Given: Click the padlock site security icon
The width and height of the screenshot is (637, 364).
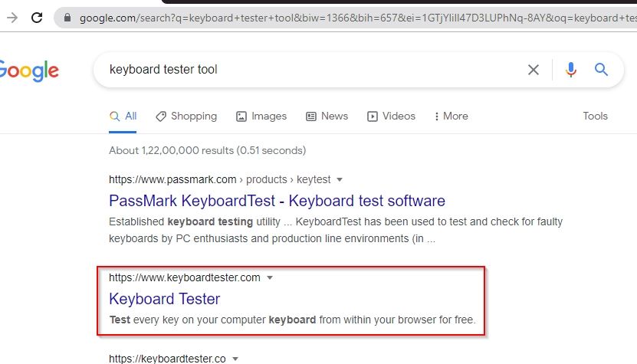Looking at the screenshot, I should click(x=67, y=18).
